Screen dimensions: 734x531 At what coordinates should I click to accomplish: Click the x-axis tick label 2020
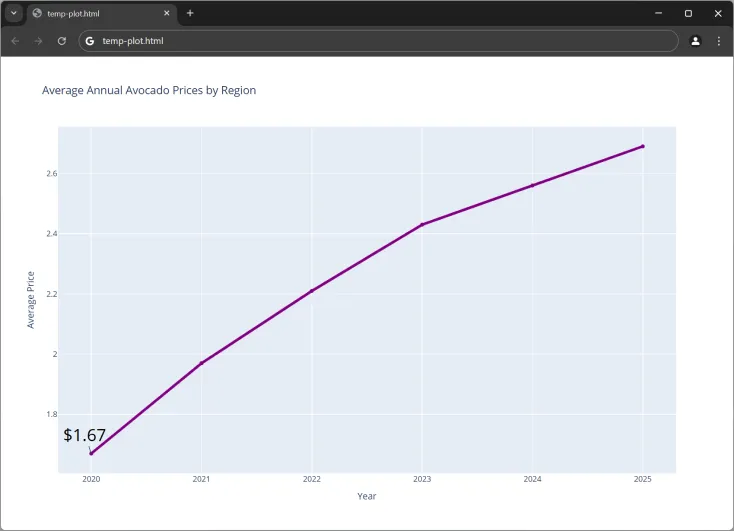click(91, 479)
